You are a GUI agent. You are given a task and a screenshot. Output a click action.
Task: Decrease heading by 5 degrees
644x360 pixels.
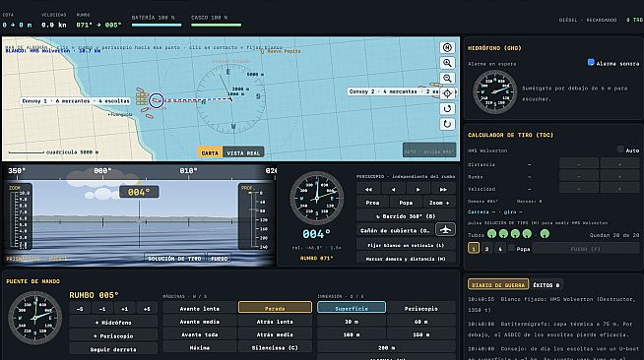coord(80,309)
